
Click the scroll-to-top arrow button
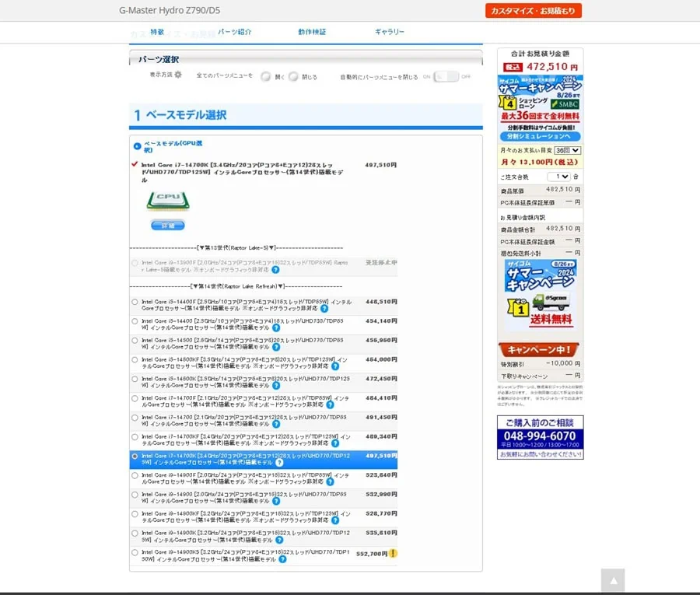pyautogui.click(x=613, y=579)
